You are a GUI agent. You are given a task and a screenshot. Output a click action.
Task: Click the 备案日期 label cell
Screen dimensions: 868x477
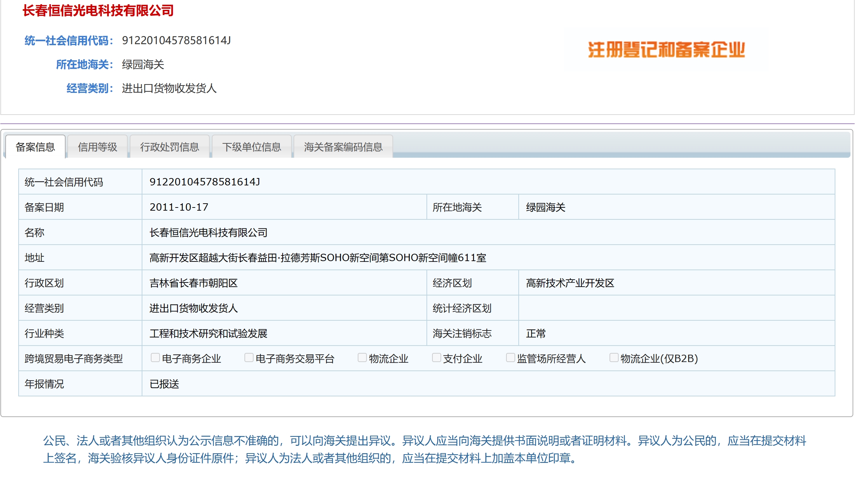click(80, 207)
